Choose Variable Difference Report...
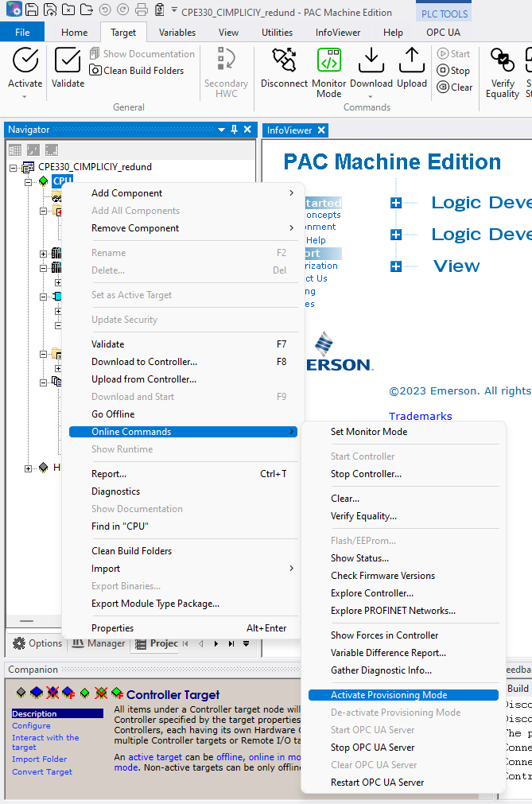532x804 pixels. point(403,653)
